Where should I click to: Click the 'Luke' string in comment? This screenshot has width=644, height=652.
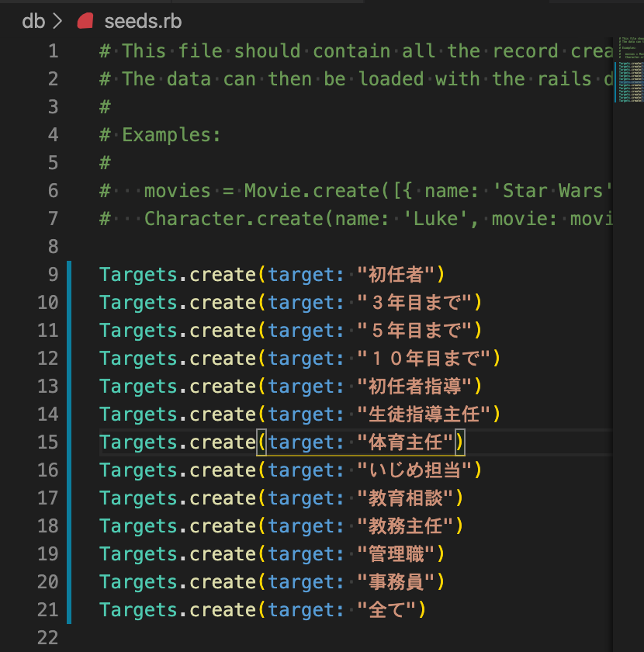pos(436,219)
